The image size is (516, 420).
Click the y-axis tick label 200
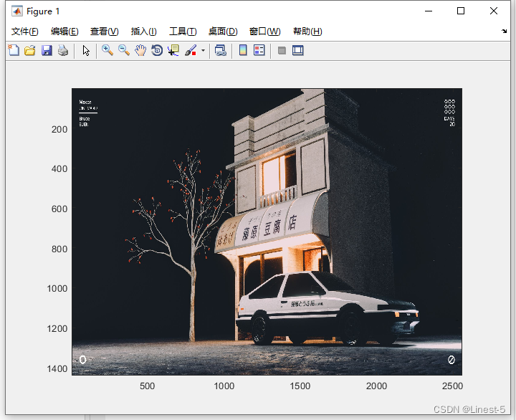tap(59, 129)
